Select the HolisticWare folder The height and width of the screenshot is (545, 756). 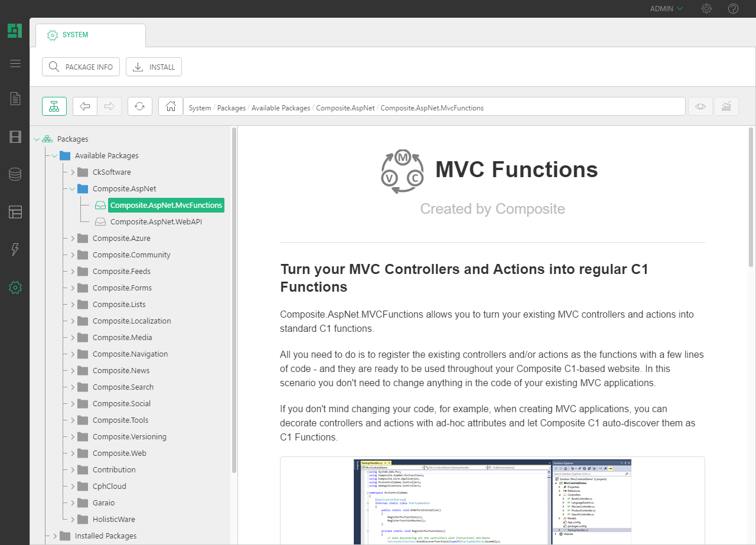pyautogui.click(x=113, y=520)
